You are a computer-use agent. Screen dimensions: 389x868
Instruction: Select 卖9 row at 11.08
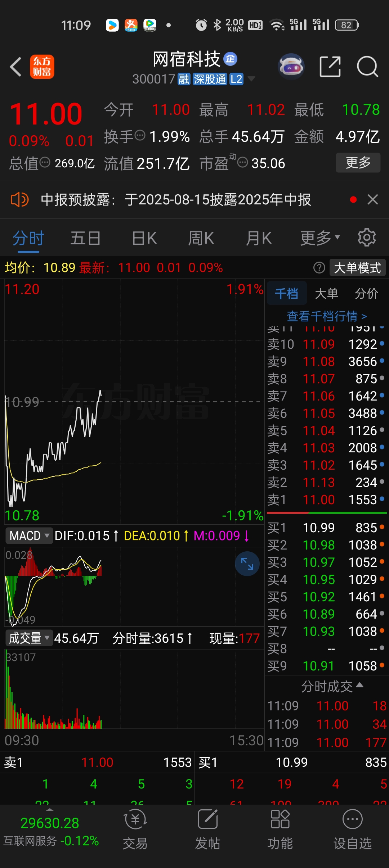(x=326, y=362)
